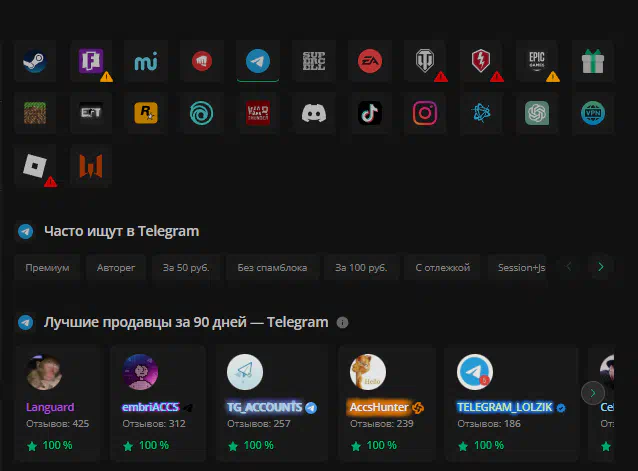Click the 'Отзывов: 186' review count

click(x=489, y=424)
